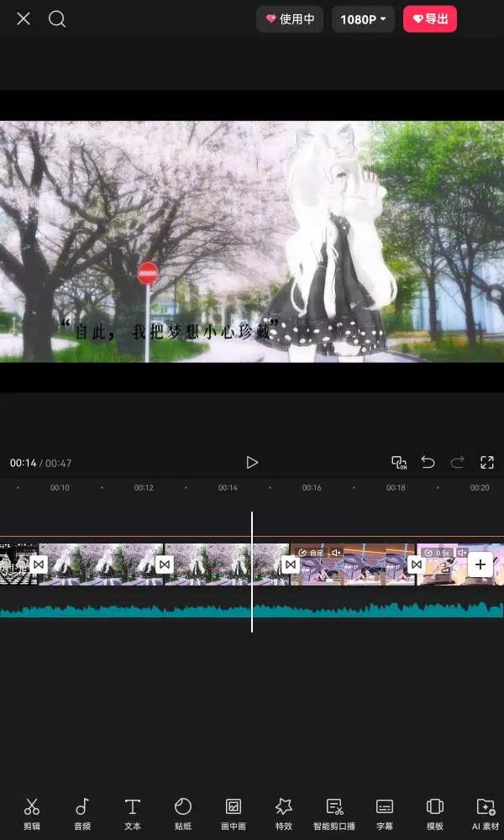Toggle the linked-clips ON icon
The height and width of the screenshot is (840, 504).
tap(399, 462)
